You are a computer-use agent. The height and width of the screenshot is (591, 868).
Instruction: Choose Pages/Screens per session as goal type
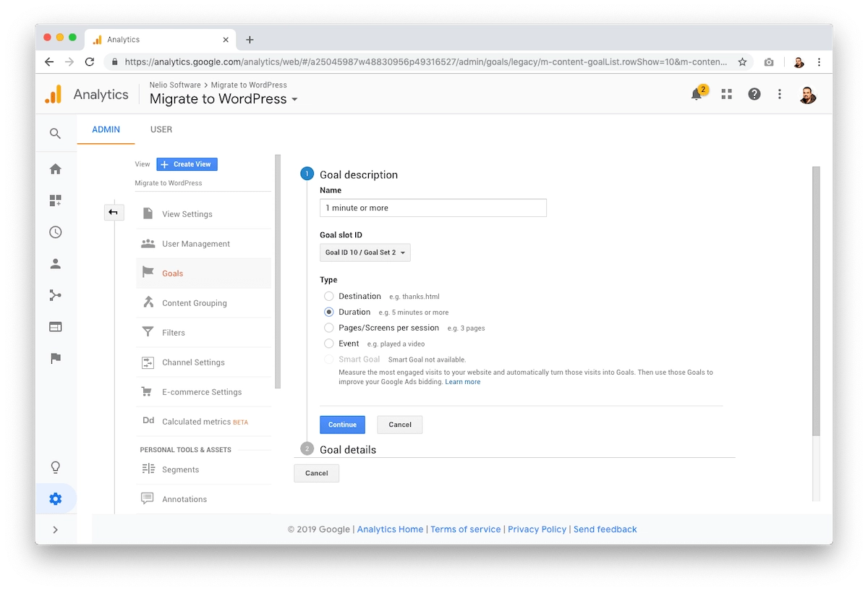pyautogui.click(x=328, y=328)
